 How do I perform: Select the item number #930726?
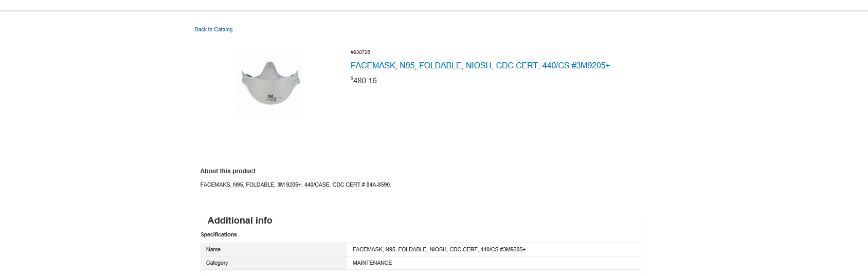click(360, 52)
